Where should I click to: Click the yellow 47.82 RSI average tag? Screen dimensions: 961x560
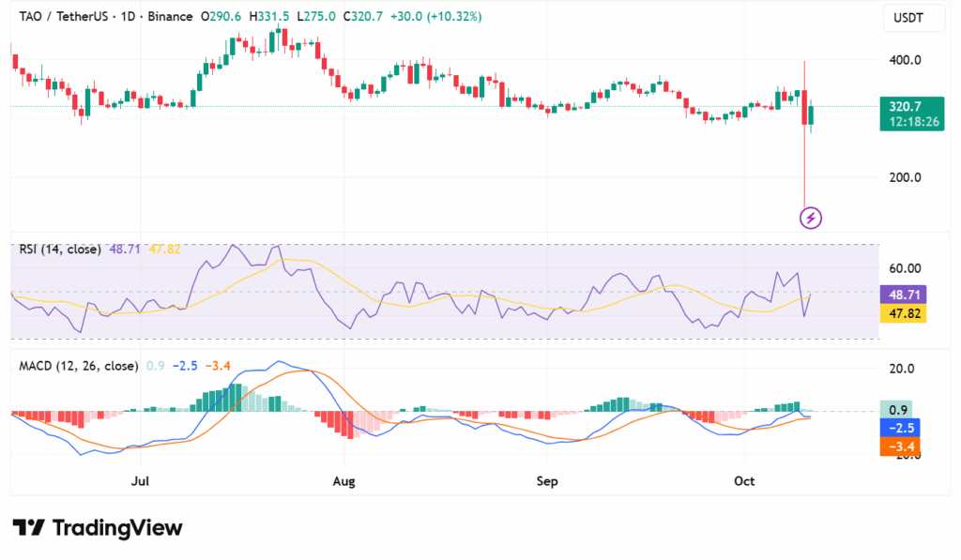pos(903,313)
